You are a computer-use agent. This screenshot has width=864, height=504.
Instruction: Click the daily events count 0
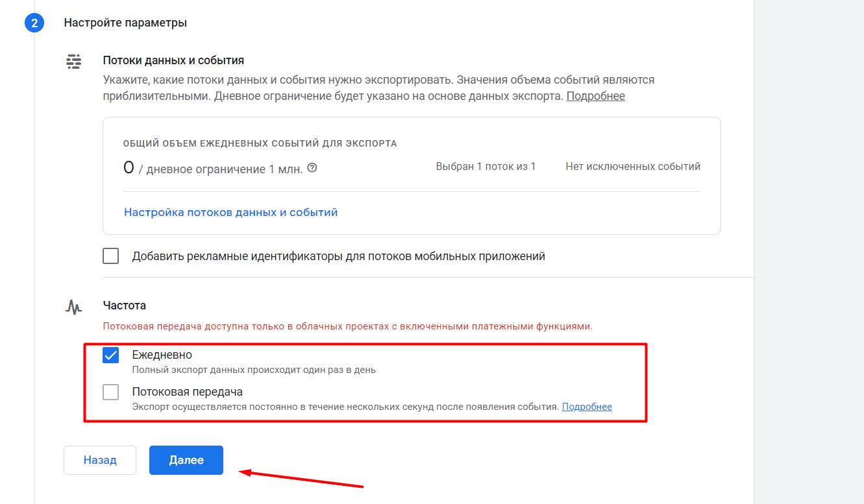point(129,168)
